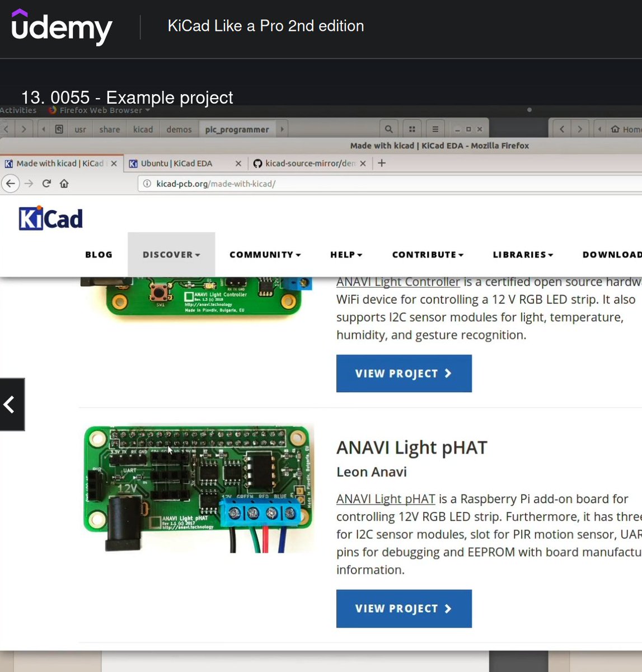The height and width of the screenshot is (672, 642).
Task: Click the forward navigation arrow in Firefox
Action: 27,183
